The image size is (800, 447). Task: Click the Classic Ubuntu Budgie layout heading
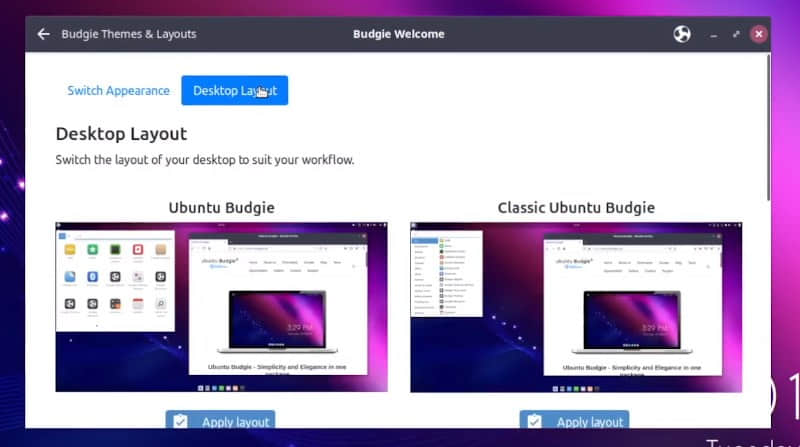pyautogui.click(x=576, y=208)
